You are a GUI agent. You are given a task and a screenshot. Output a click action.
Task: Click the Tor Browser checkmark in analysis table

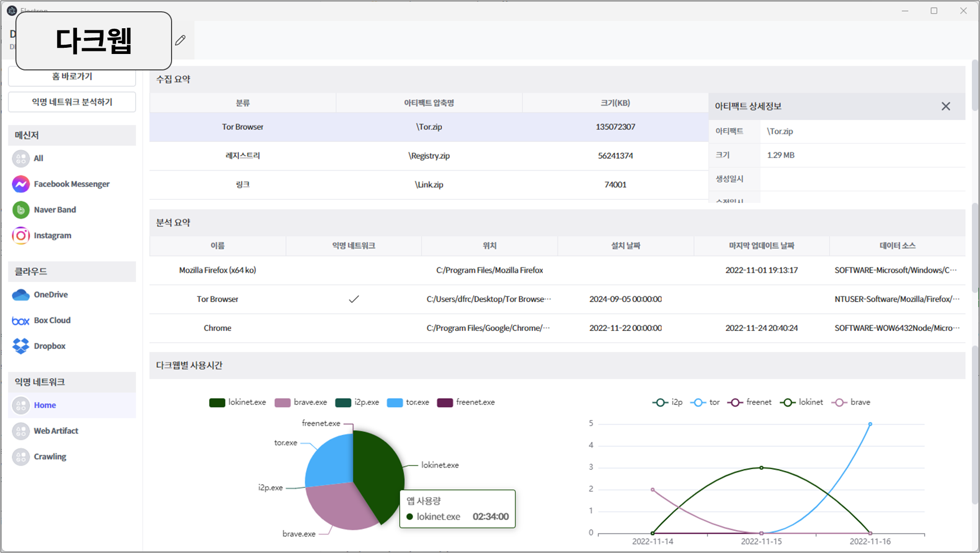pyautogui.click(x=353, y=299)
